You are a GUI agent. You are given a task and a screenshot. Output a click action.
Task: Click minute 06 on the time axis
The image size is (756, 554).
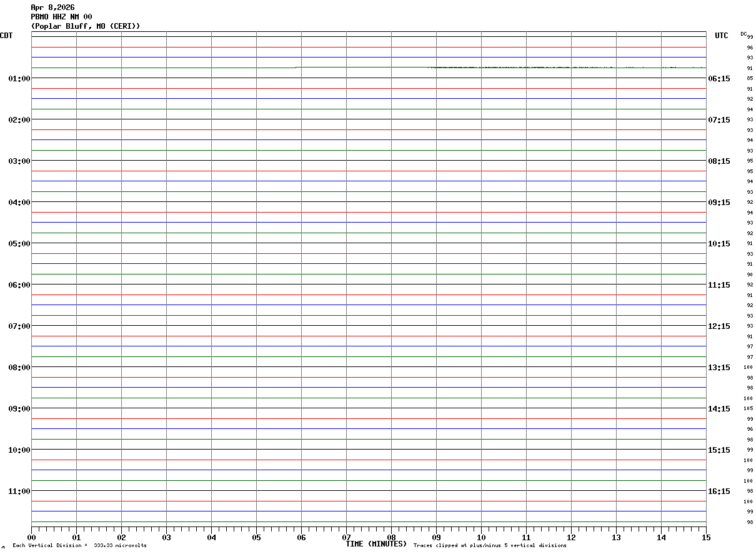click(x=302, y=537)
